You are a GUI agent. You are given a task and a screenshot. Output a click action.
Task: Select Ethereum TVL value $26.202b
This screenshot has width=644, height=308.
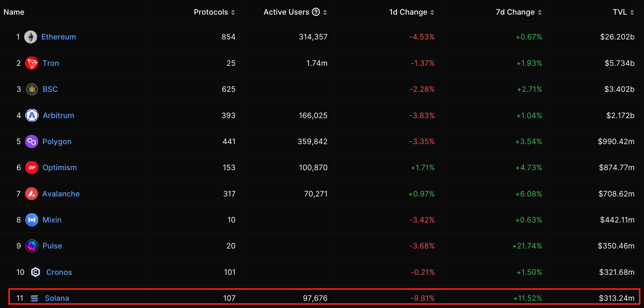pos(617,37)
